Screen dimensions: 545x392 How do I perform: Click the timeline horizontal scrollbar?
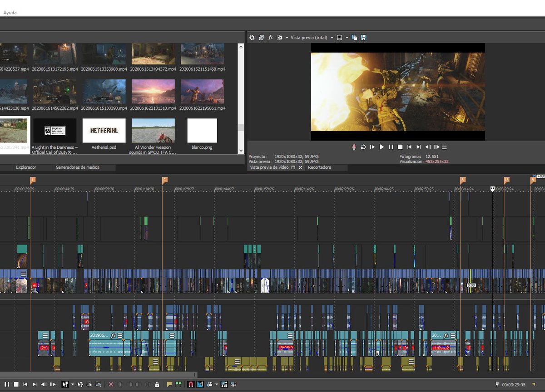[99, 375]
